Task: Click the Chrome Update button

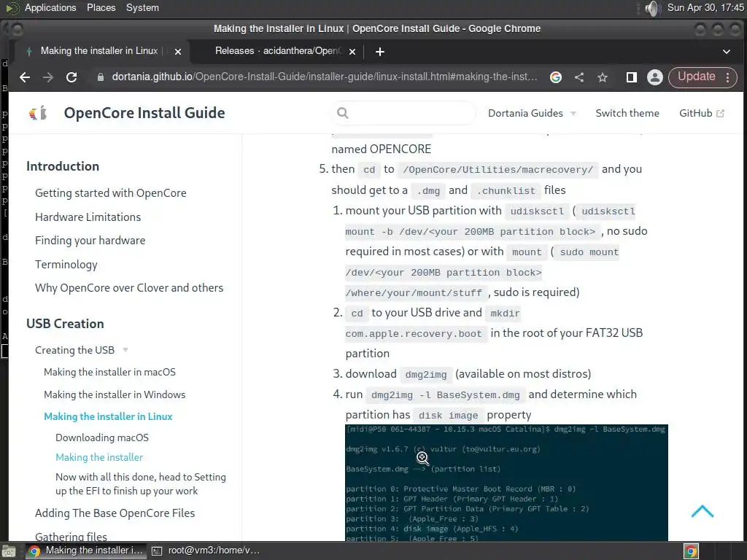Action: (x=703, y=77)
